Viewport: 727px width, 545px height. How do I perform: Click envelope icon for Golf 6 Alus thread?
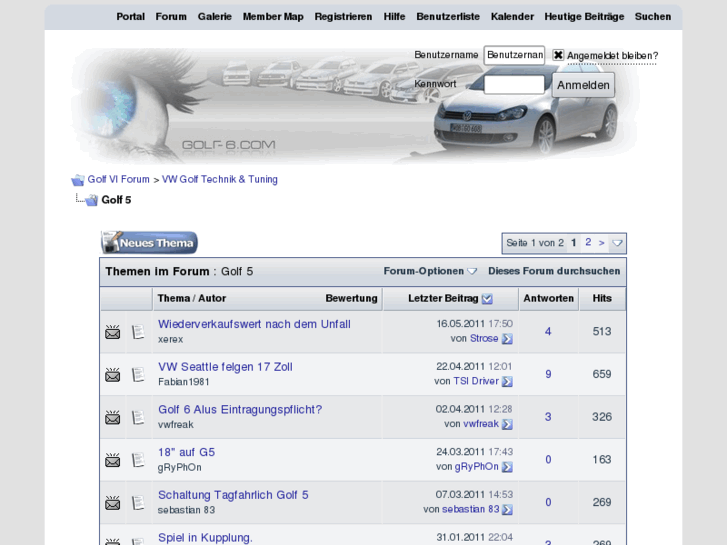click(112, 417)
